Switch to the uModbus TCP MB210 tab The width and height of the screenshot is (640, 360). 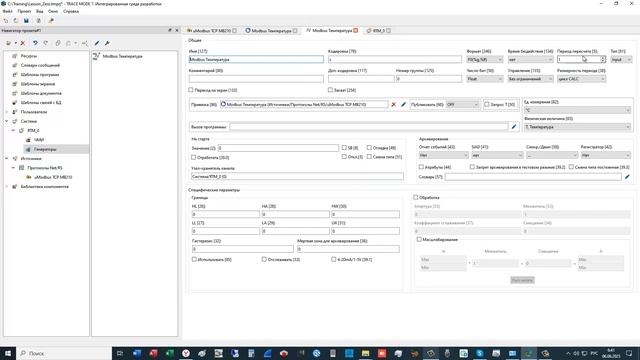click(211, 31)
